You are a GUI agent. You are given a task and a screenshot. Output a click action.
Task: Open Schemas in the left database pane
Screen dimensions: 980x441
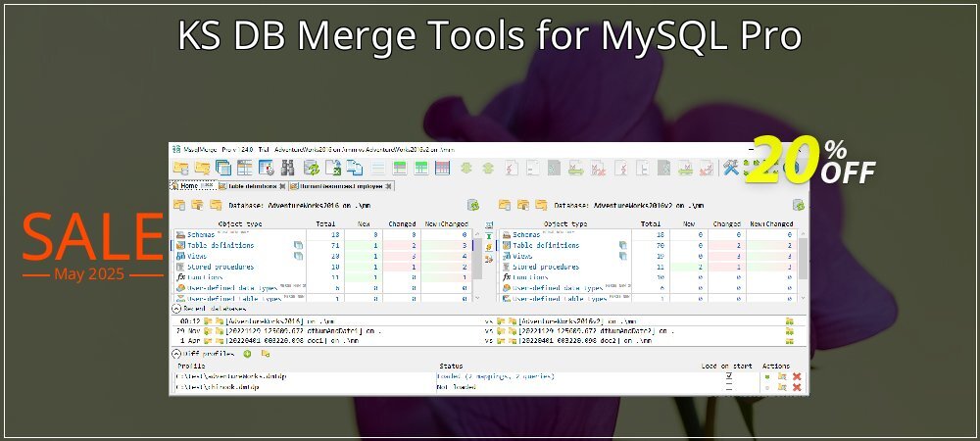pos(201,235)
